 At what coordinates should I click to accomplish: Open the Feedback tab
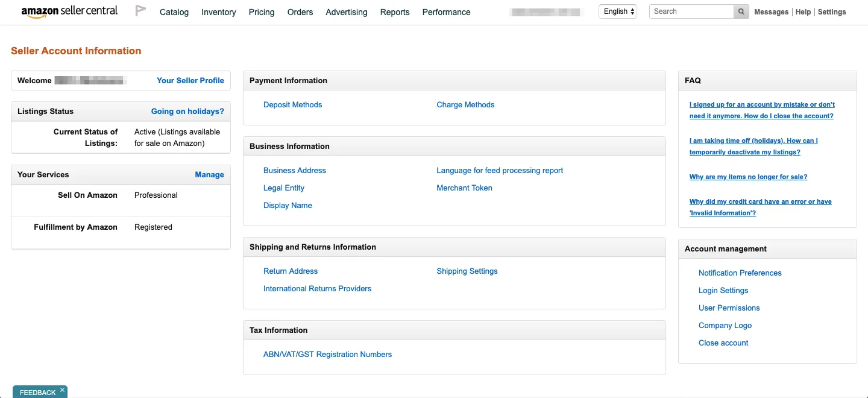click(37, 393)
